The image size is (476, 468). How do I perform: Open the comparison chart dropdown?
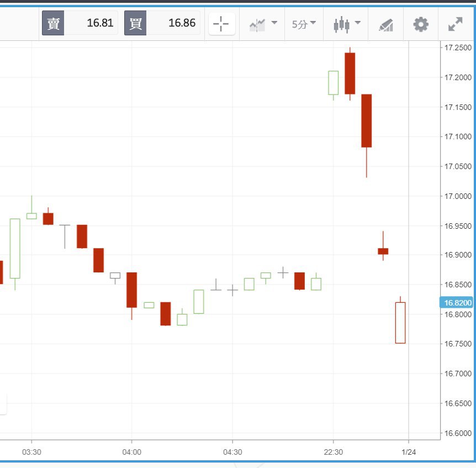tap(274, 23)
